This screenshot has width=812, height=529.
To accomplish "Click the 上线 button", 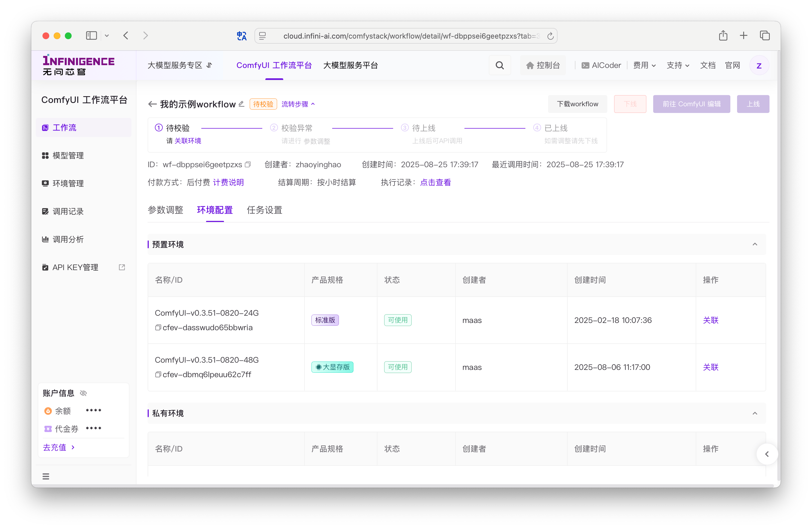I will 753,104.
